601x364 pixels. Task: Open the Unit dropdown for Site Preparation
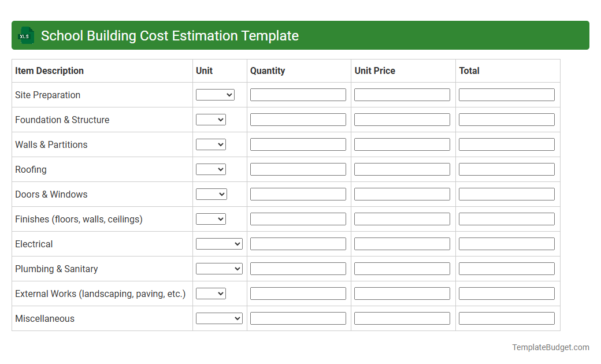pyautogui.click(x=215, y=94)
